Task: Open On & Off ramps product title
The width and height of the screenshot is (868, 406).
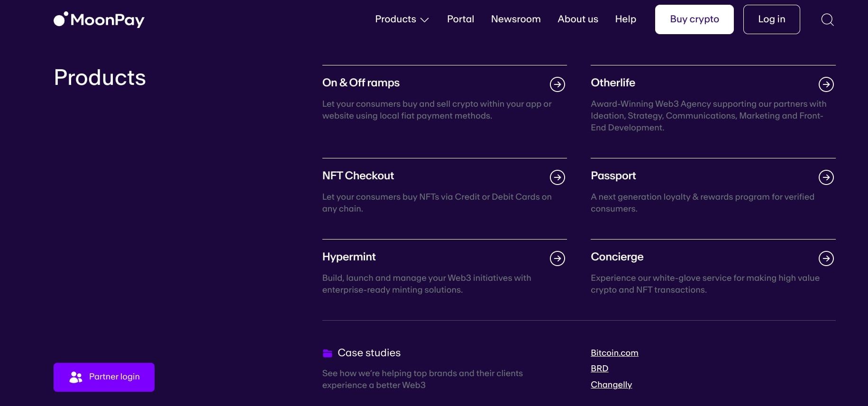Action: pyautogui.click(x=361, y=83)
